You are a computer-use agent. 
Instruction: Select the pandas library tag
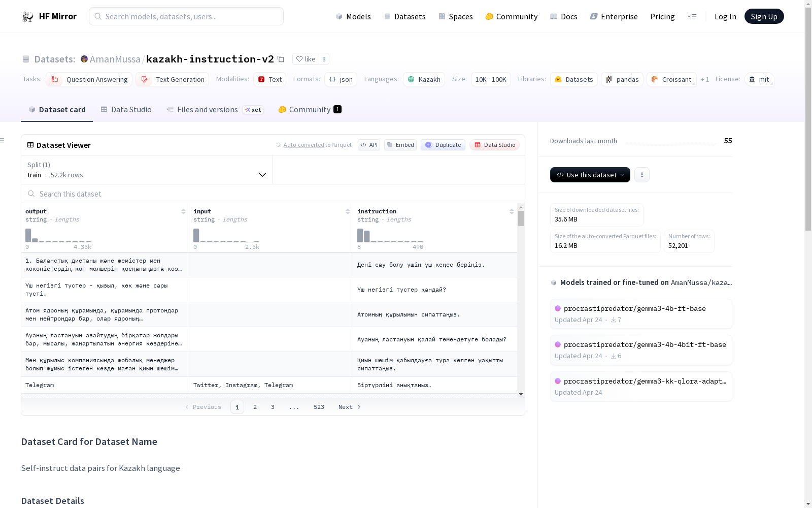(622, 79)
